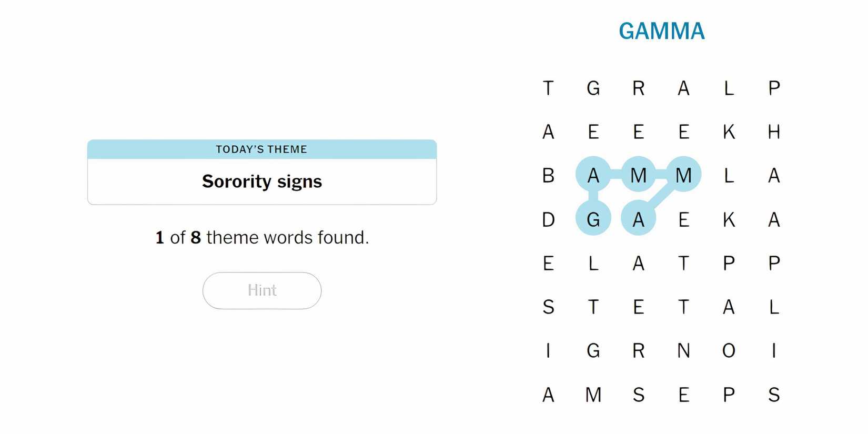Screen dimensions: 868x434
Task: Click highlighted A directly above highlighted G
Action: (x=593, y=175)
